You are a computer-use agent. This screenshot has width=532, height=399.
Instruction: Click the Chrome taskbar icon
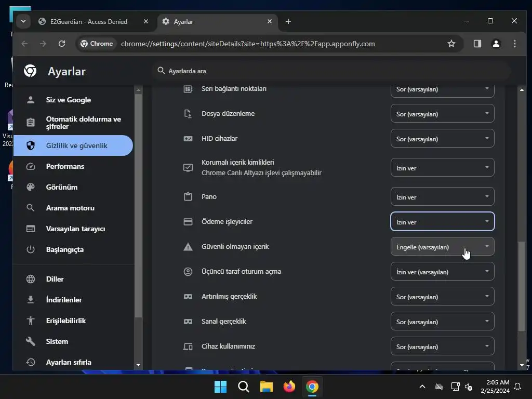[x=312, y=387]
